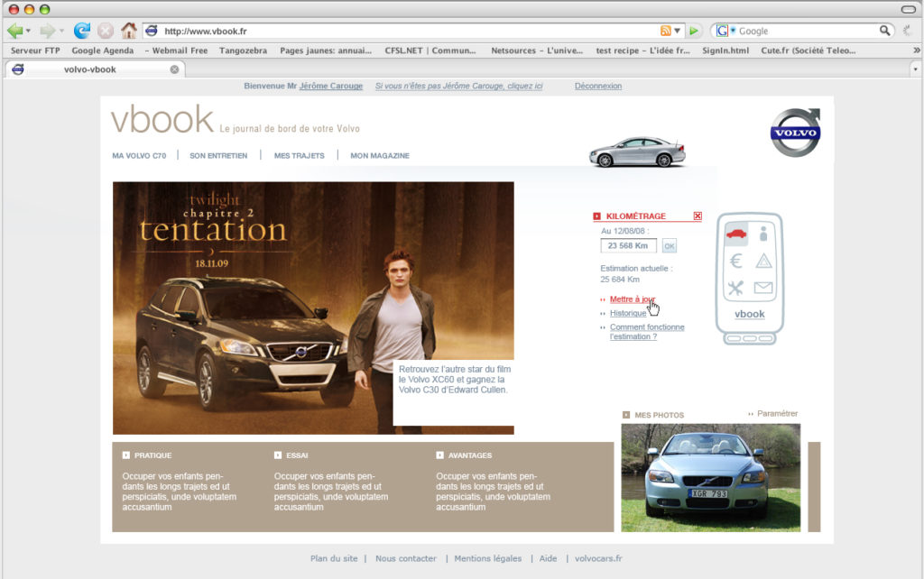Click the RSS feed icon in address bar
924x579 pixels.
[665, 31]
